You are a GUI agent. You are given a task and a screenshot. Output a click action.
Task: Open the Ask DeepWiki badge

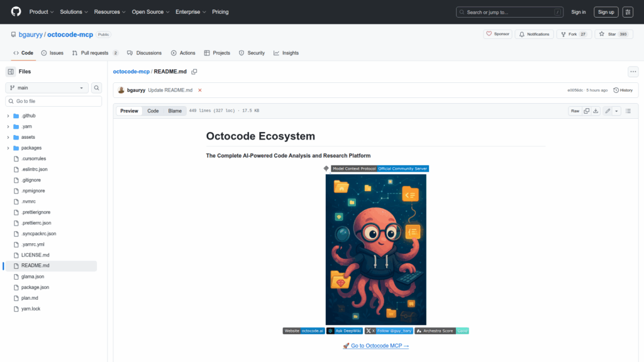coord(345,331)
